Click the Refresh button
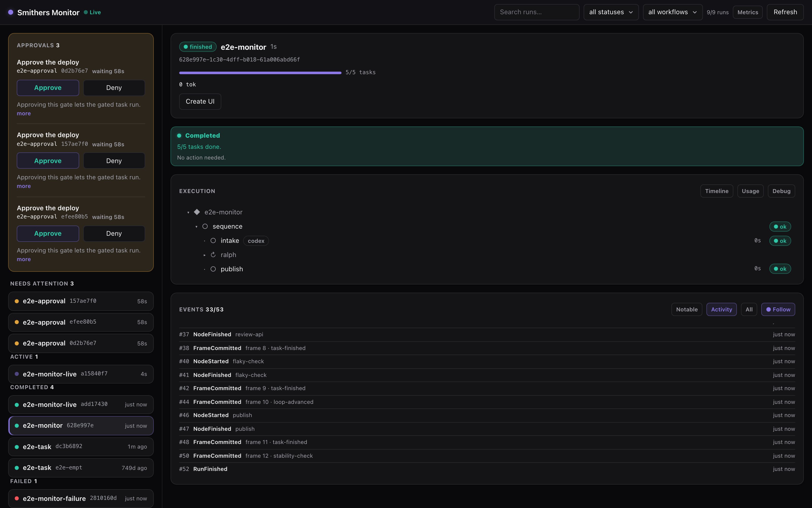 (785, 12)
